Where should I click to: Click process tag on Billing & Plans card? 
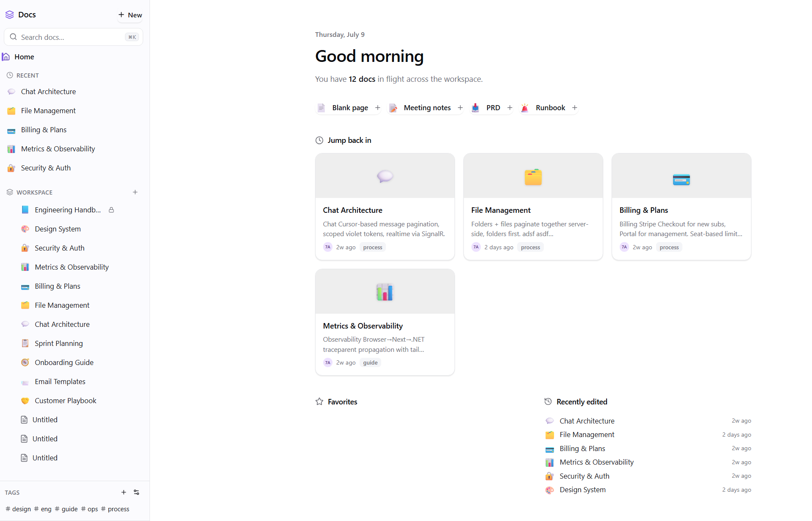(669, 247)
